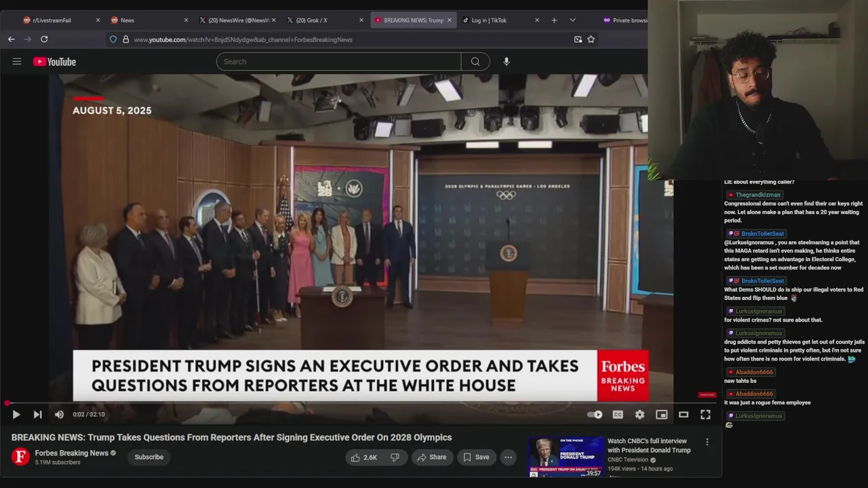The width and height of the screenshot is (868, 488).
Task: Bookmark this page with star icon
Action: tap(591, 39)
